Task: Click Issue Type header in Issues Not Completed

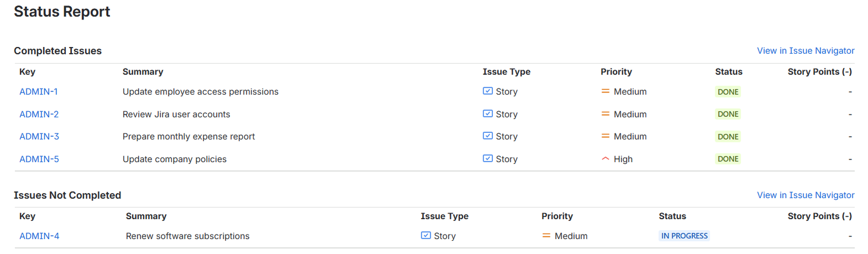Action: [445, 216]
